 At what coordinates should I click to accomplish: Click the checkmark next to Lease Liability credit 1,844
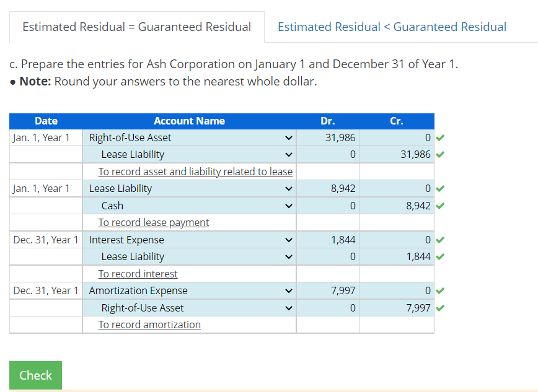tap(440, 256)
